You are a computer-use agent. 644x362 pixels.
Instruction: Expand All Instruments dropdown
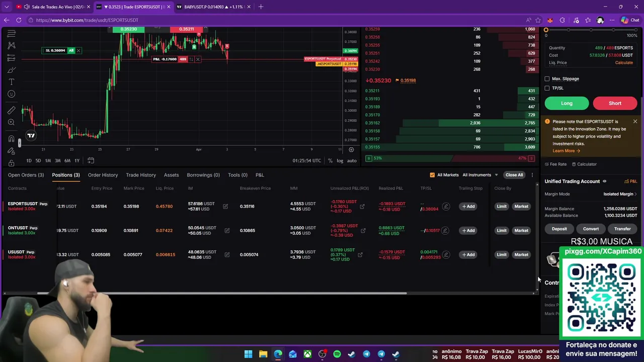pyautogui.click(x=480, y=175)
